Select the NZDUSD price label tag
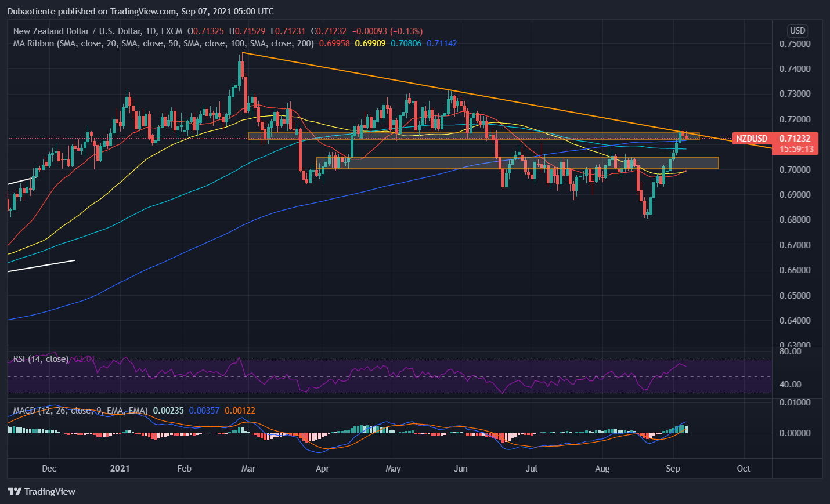Screen dimensions: 830x504 pos(752,138)
